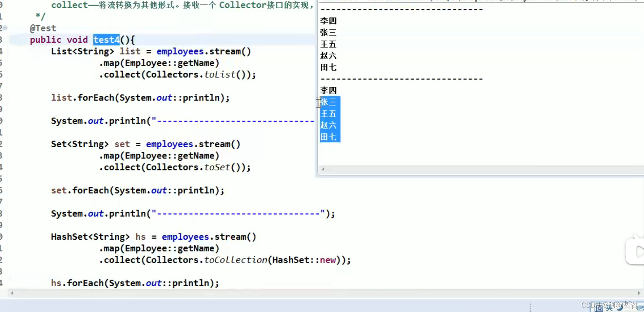Click 李四 in the second console group
This screenshot has width=644, height=312.
coord(329,90)
